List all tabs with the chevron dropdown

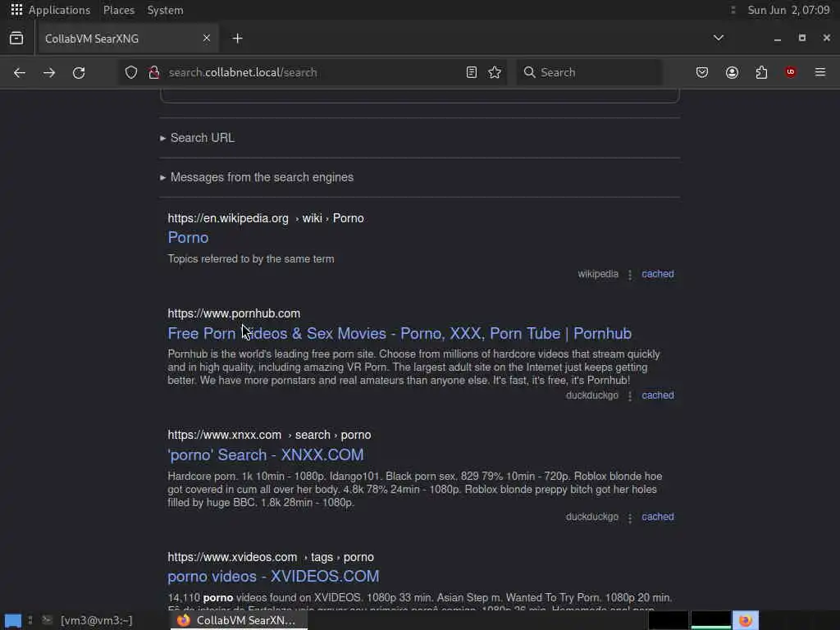tap(719, 38)
